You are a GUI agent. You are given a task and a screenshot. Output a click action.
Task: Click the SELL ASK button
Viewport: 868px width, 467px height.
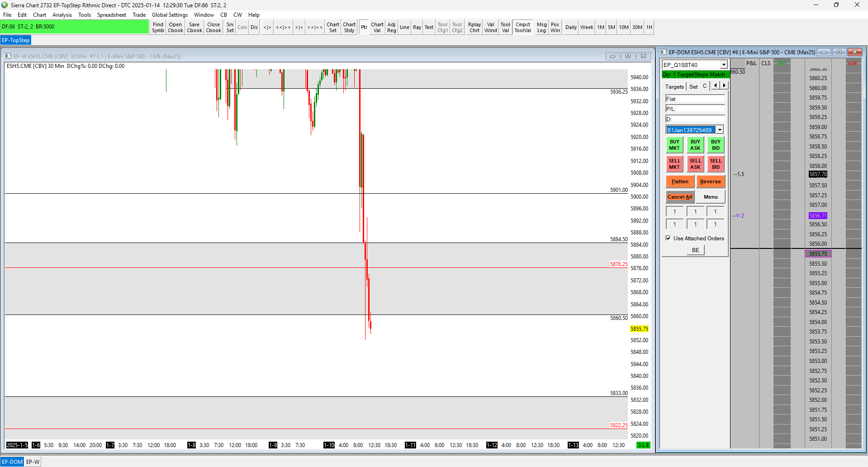695,164
